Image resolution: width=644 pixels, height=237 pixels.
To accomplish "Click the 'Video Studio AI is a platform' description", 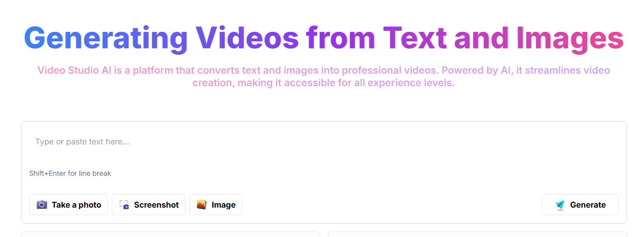I will tap(323, 76).
